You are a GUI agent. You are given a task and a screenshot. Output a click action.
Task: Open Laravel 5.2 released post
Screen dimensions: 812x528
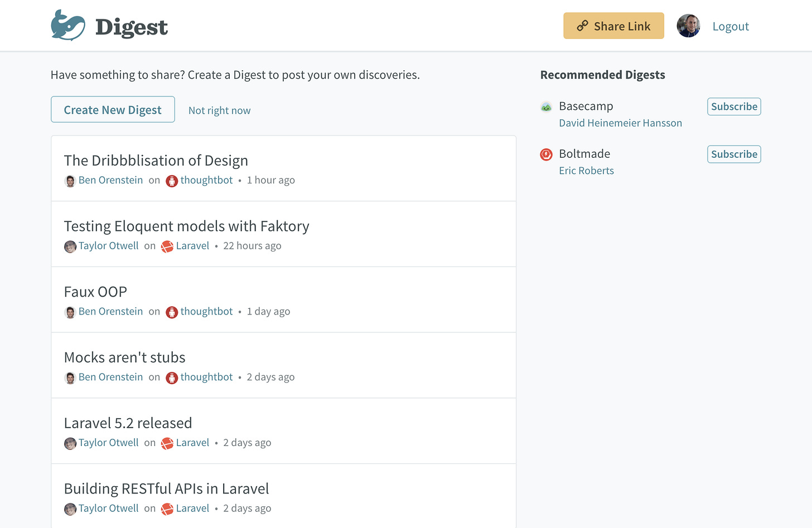click(128, 423)
